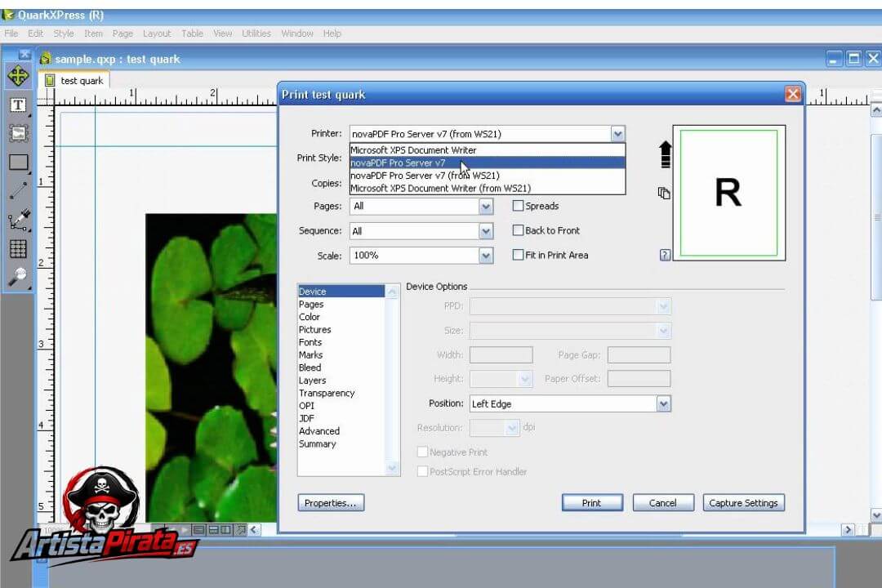Open the Height dropdown
The image size is (882, 588).
click(525, 379)
